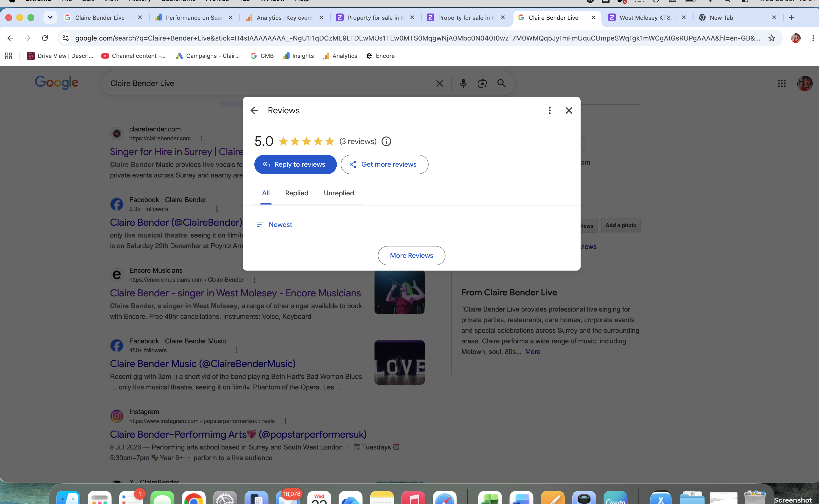Reload the current page
The height and width of the screenshot is (504, 819).
pyautogui.click(x=45, y=38)
